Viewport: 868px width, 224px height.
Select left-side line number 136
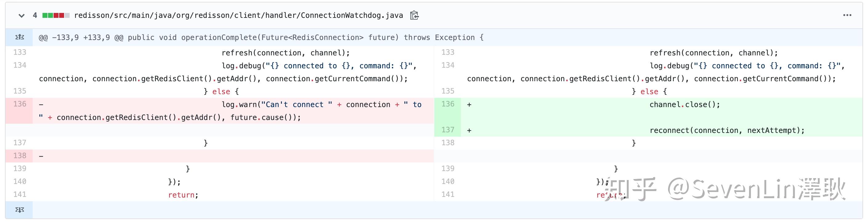tap(19, 104)
